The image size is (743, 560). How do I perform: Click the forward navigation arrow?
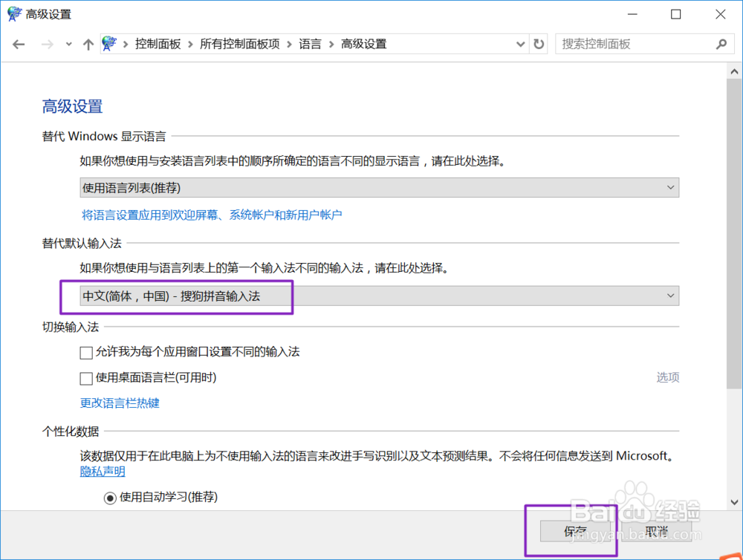(45, 44)
